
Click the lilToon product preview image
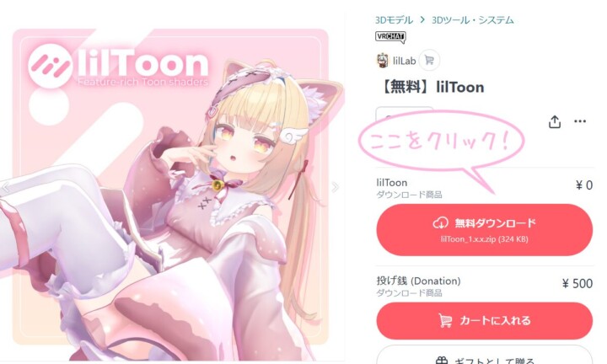[170, 187]
